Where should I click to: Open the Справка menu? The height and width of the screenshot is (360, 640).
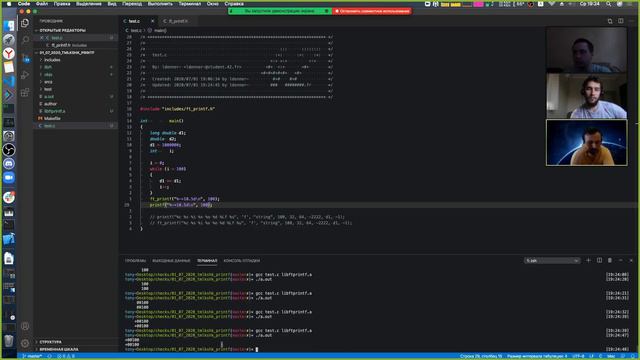[x=234, y=4]
